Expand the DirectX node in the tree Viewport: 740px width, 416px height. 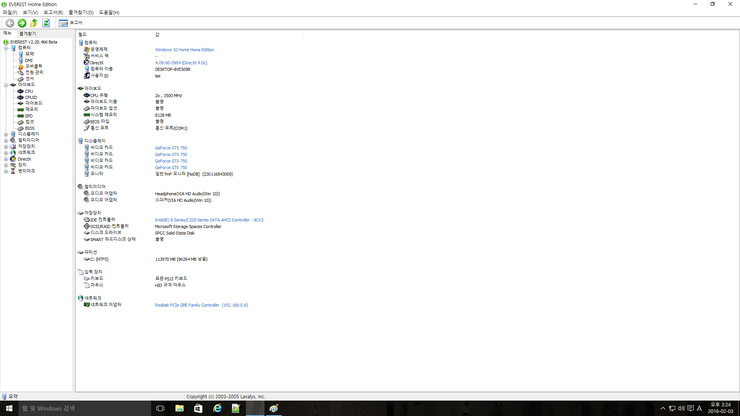pyautogui.click(x=6, y=159)
